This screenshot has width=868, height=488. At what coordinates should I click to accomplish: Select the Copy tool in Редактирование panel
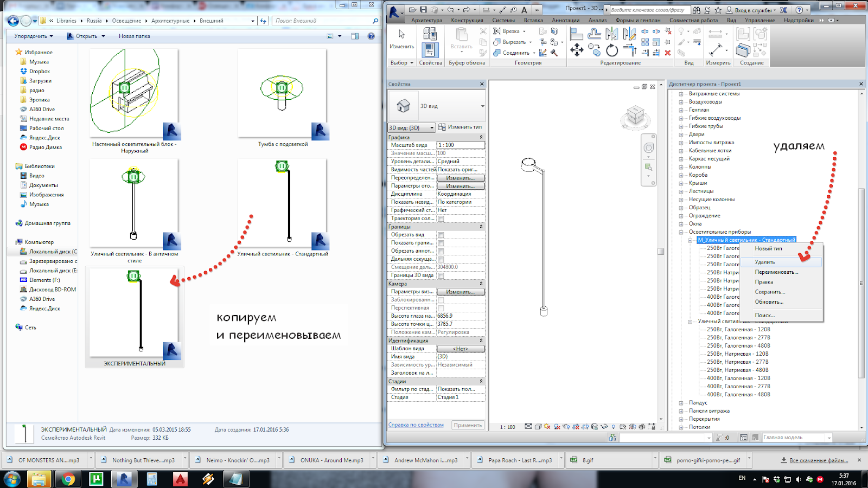[x=595, y=50]
